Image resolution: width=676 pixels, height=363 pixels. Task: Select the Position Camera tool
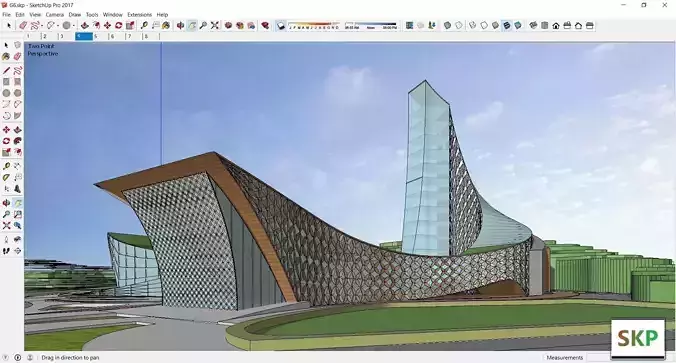pos(6,239)
